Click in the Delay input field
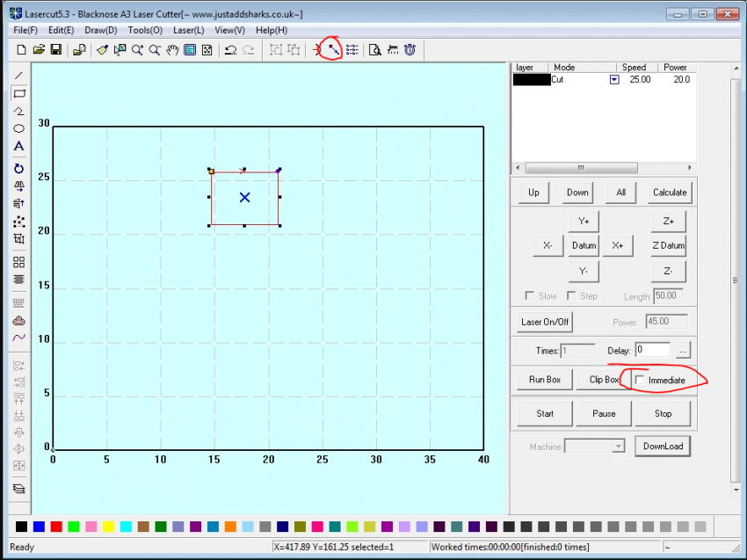Viewport: 747px width, 560px height. [652, 350]
